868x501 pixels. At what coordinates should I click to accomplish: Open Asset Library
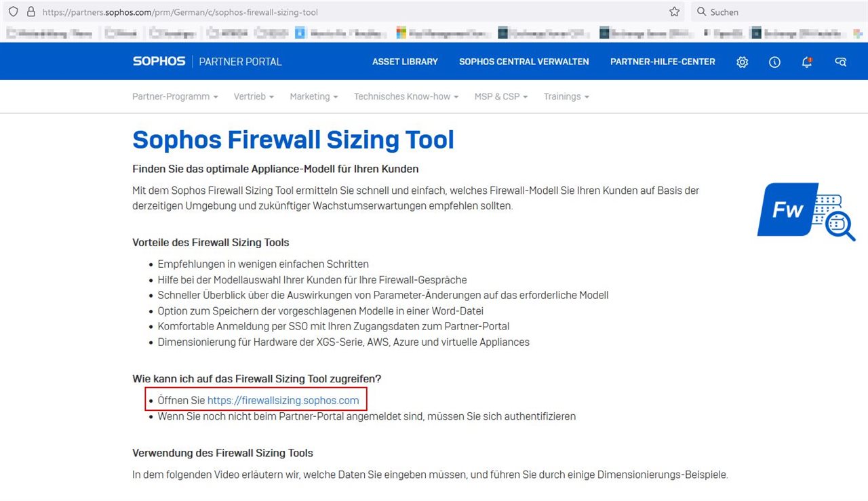[x=405, y=62]
